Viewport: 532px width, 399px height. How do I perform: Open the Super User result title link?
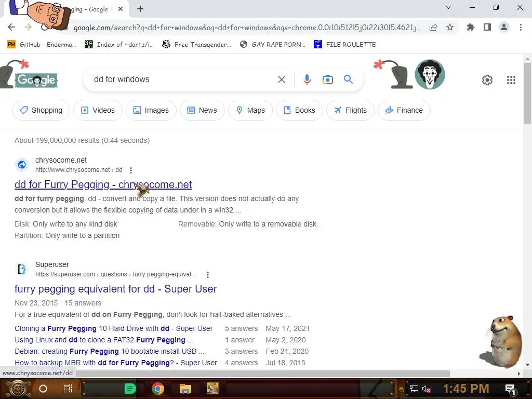coord(115,289)
